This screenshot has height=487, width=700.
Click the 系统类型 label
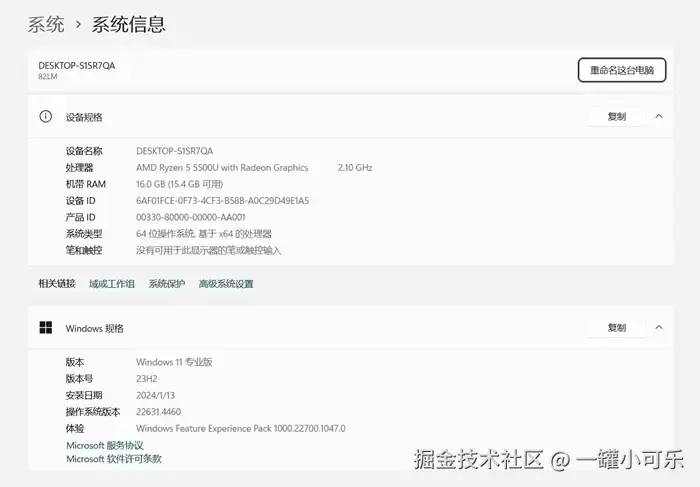pos(84,234)
